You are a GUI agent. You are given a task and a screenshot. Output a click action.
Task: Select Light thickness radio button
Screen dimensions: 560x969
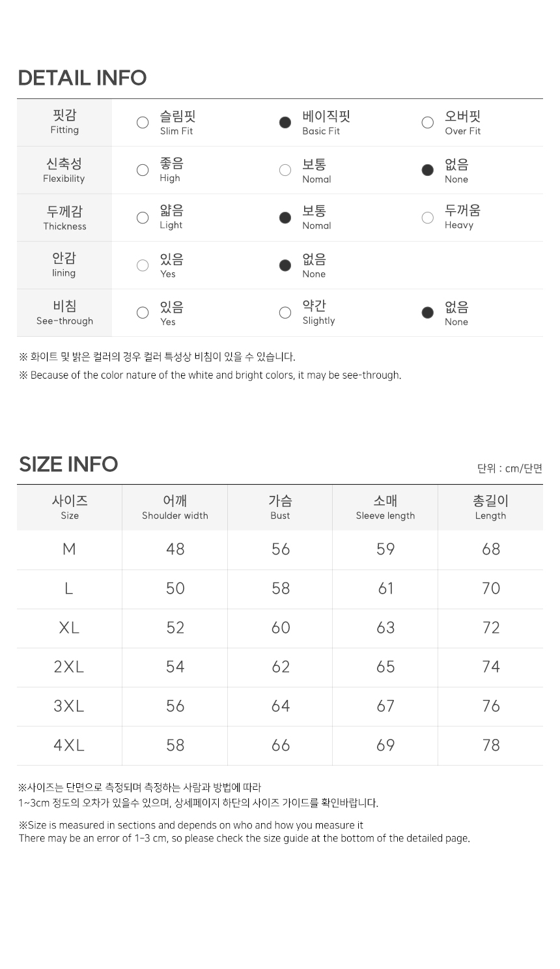point(143,218)
